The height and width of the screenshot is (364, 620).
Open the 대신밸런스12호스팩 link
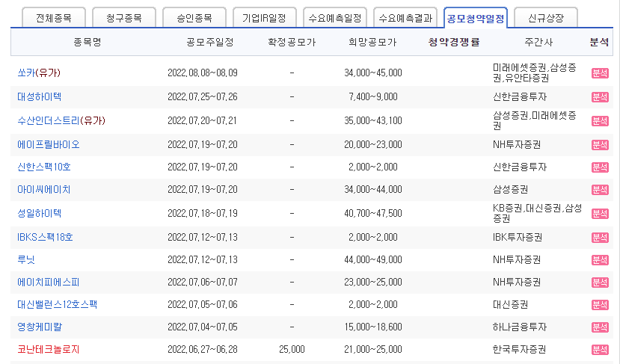coord(58,305)
